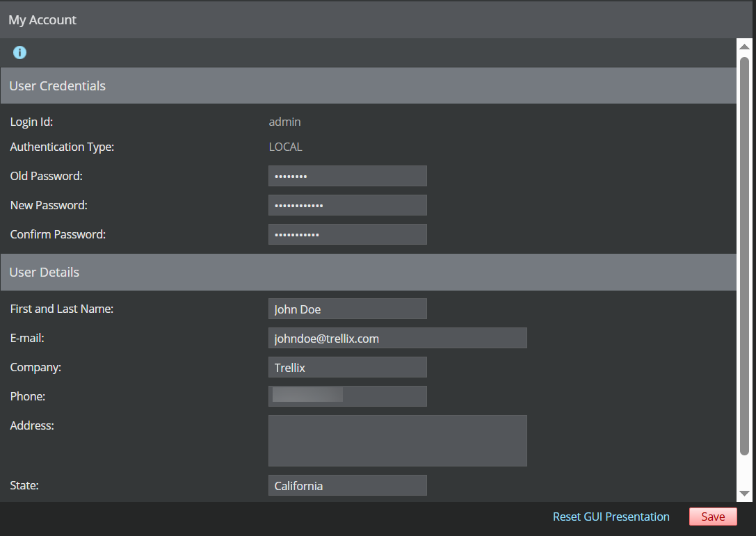This screenshot has height=536, width=756.
Task: Click the Address text area
Action: [398, 441]
